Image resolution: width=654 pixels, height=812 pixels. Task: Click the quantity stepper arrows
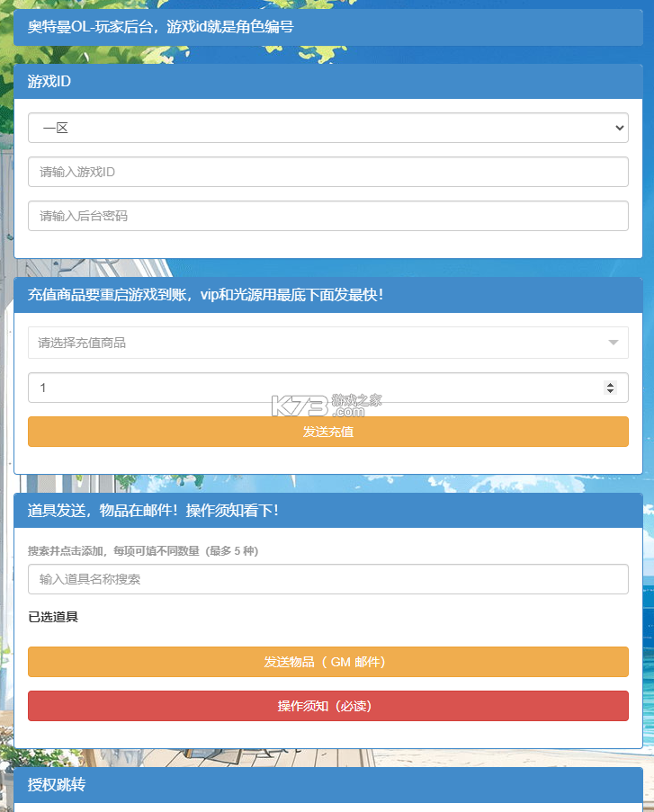point(610,388)
